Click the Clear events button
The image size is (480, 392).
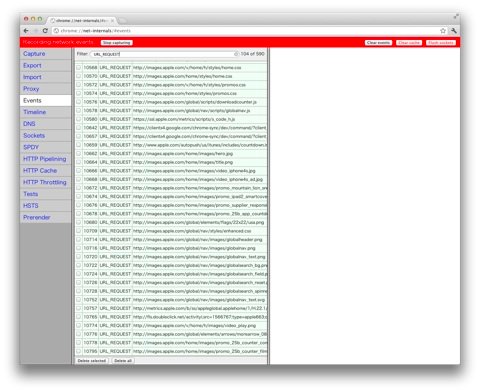click(x=378, y=43)
